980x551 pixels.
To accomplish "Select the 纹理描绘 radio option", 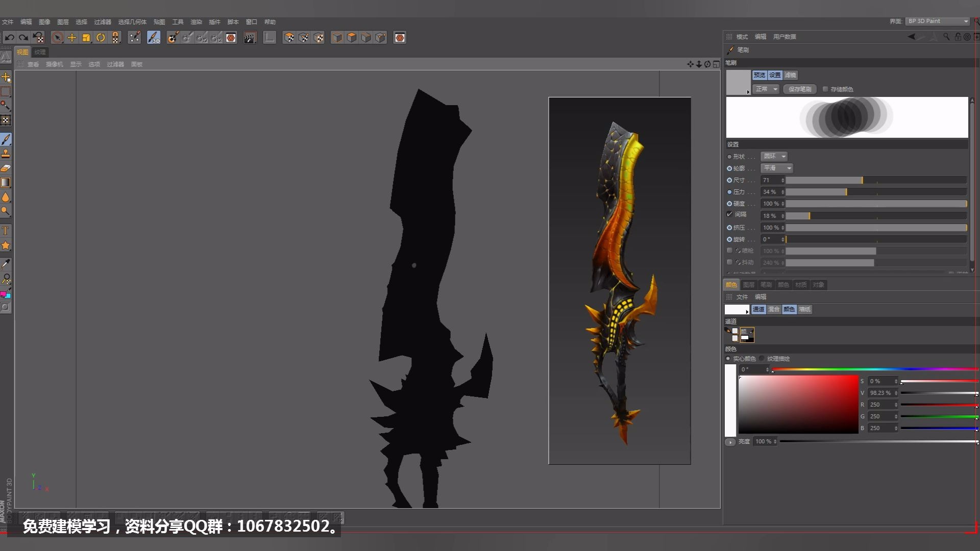I will 762,359.
